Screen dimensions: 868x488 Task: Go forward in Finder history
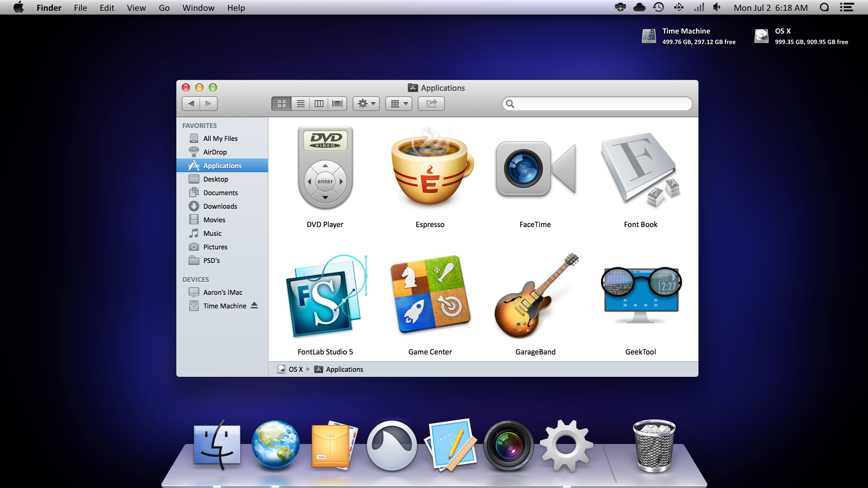tap(209, 104)
